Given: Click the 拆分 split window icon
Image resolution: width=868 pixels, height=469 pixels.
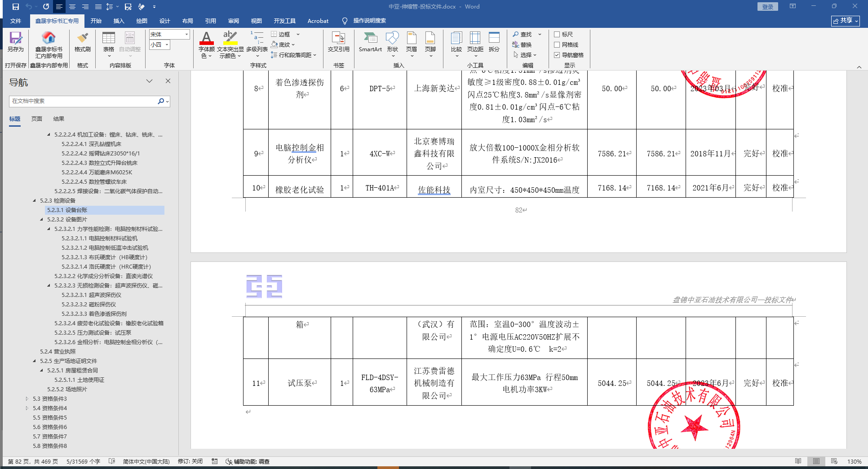Looking at the screenshot, I should coord(494,43).
